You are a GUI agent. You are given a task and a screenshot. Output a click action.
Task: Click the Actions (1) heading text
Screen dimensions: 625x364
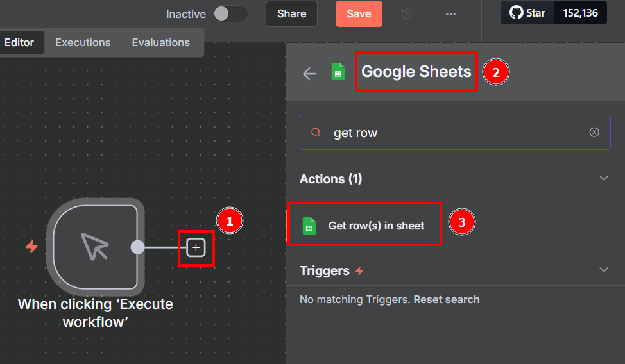click(x=331, y=179)
